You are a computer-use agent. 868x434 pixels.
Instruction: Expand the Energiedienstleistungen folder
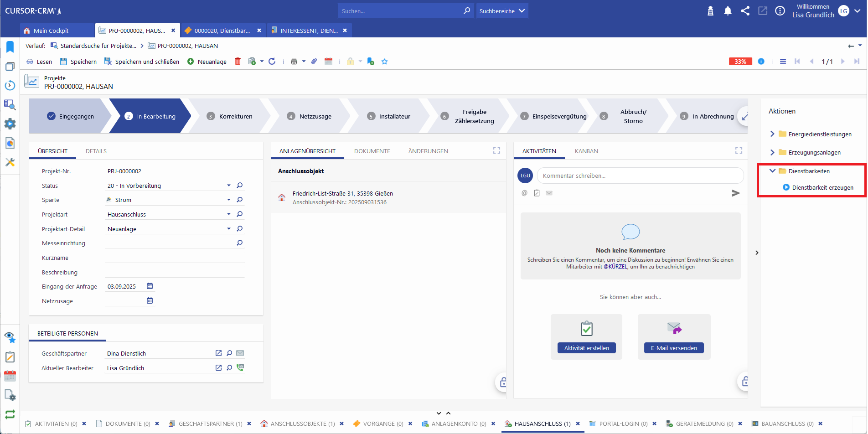click(x=772, y=134)
